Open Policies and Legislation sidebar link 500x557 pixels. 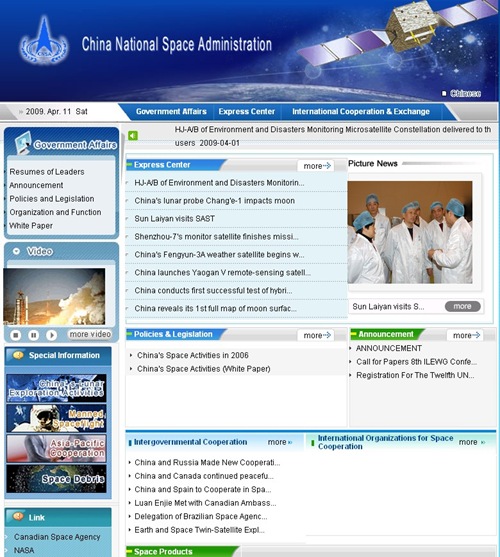(52, 199)
